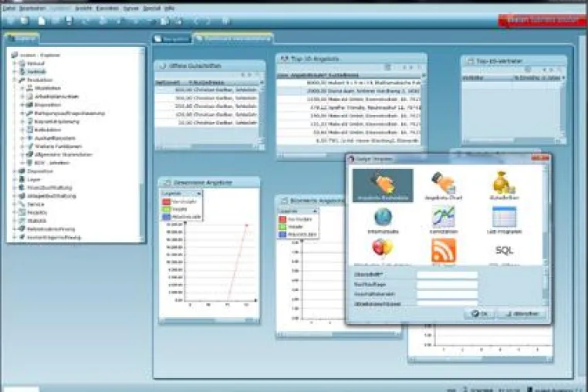Select the first row in Top 10 Angebote
This screenshot has height=392, width=588.
coord(348,83)
